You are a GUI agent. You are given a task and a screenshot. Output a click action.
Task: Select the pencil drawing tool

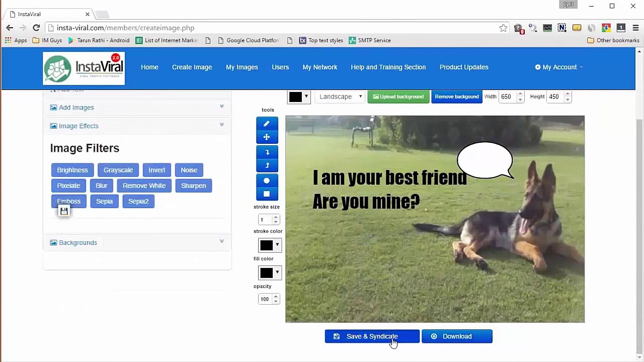point(267,124)
